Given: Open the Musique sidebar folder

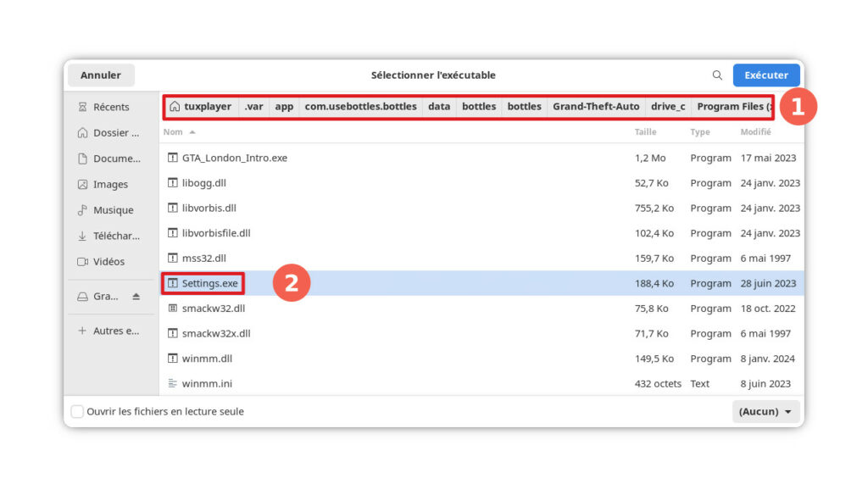Looking at the screenshot, I should pos(112,210).
